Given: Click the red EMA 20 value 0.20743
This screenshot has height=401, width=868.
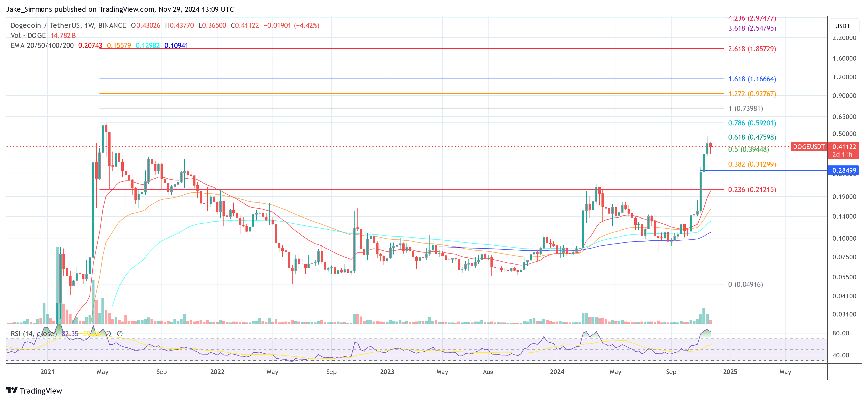Looking at the screenshot, I should coord(90,45).
